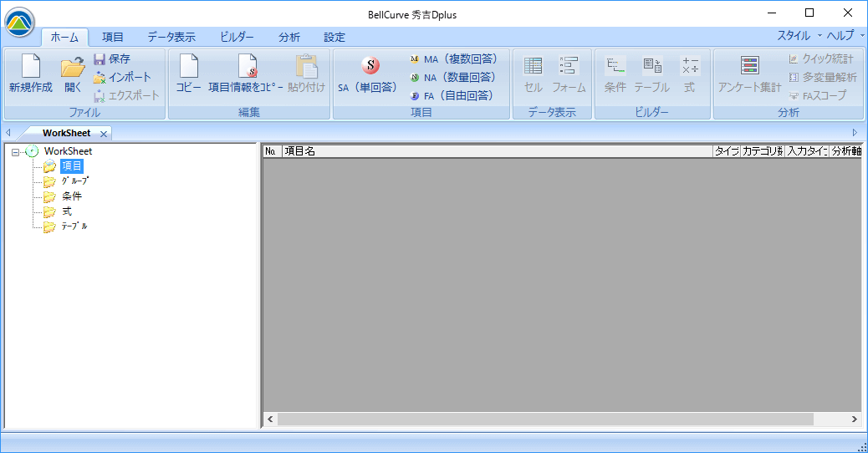Add an SA (単回答) item
The width and height of the screenshot is (868, 453).
[369, 68]
